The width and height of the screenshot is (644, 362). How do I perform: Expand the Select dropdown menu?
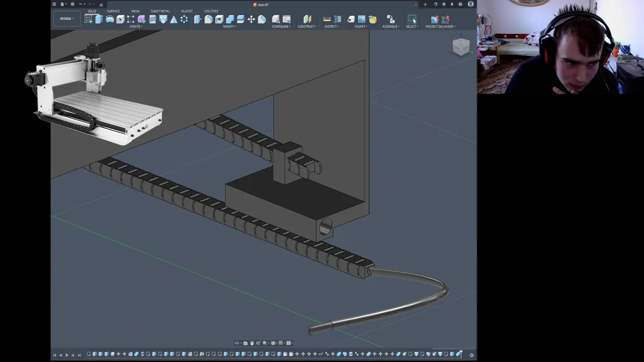point(412,27)
